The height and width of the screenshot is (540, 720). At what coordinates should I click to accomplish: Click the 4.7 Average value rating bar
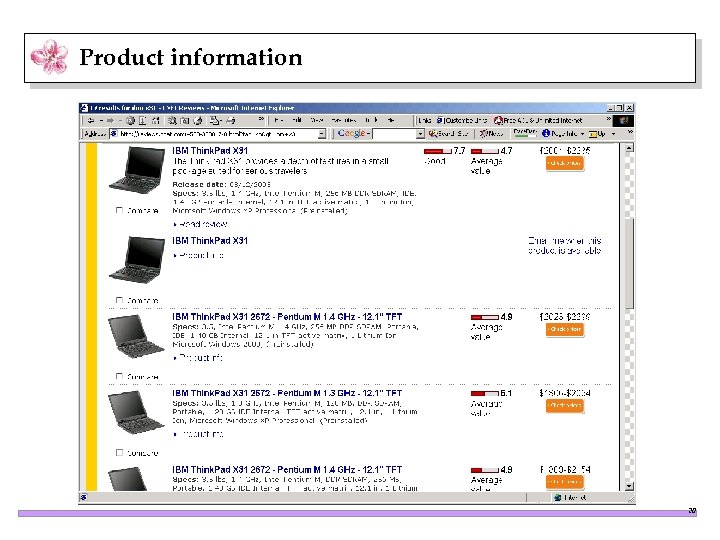point(485,151)
